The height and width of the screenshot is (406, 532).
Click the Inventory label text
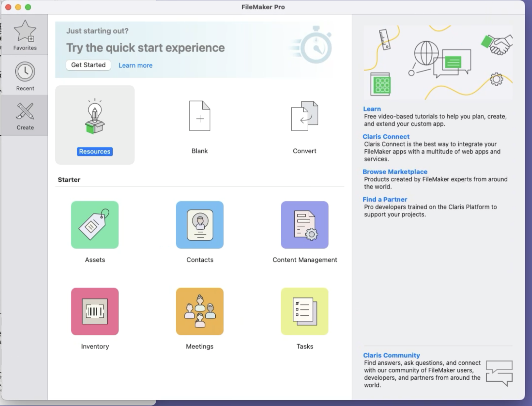click(95, 346)
